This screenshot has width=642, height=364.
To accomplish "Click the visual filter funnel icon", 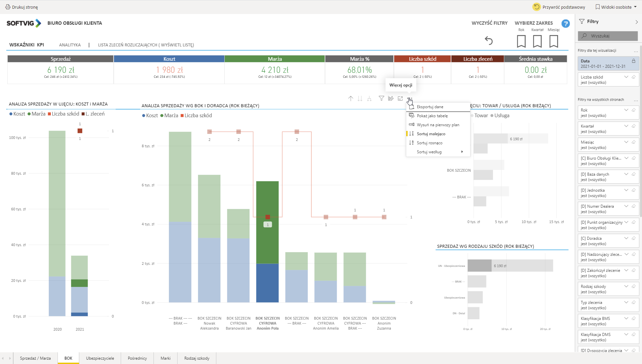I will 381,99.
